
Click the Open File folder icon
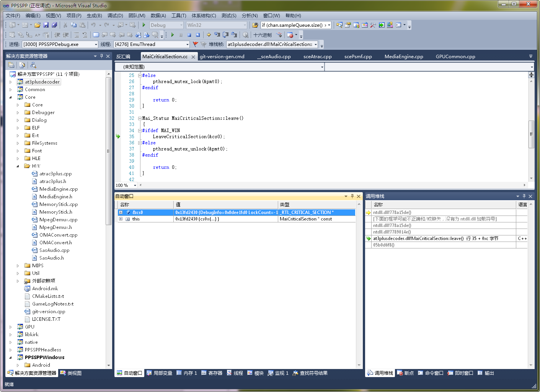[38, 25]
